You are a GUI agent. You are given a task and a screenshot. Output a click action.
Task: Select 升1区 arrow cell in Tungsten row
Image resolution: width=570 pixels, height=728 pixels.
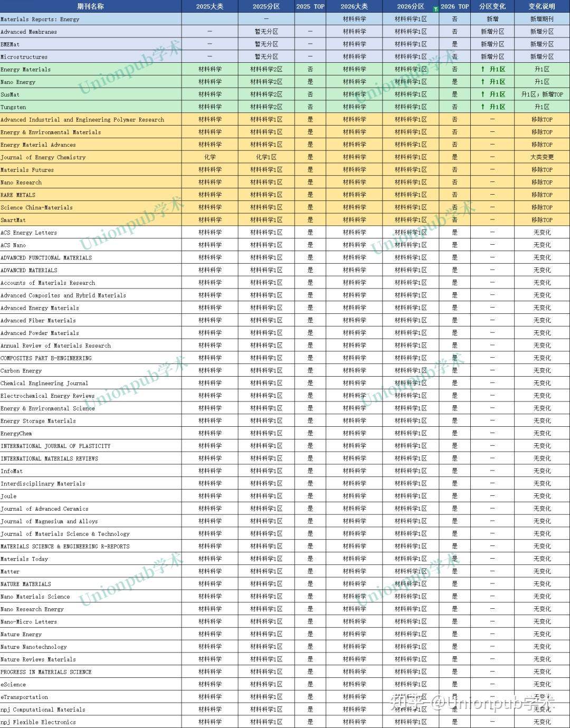pos(492,107)
